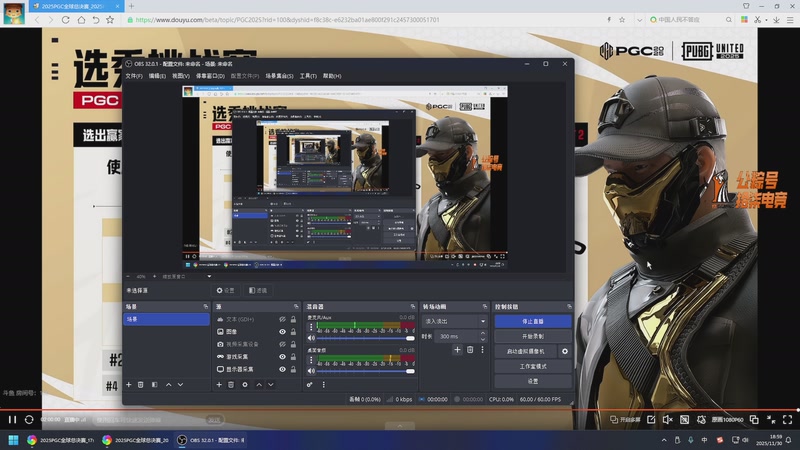Click the 开始录制 start recording button
The width and height of the screenshot is (800, 450).
coord(533,336)
